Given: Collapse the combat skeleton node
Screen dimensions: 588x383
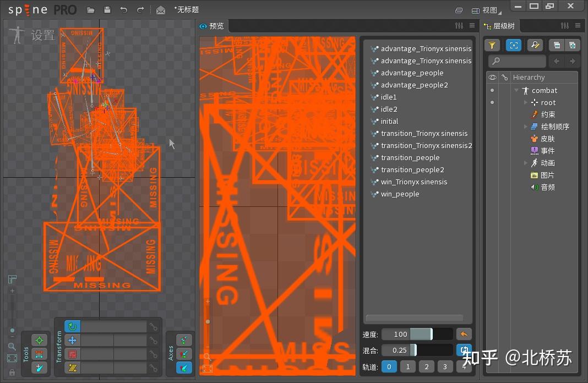Looking at the screenshot, I should point(516,90).
